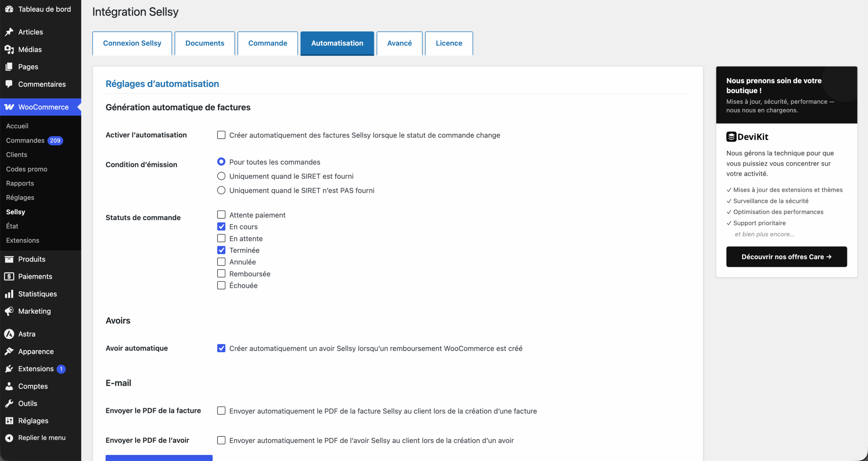Click the Condition d'émission label

[141, 165]
